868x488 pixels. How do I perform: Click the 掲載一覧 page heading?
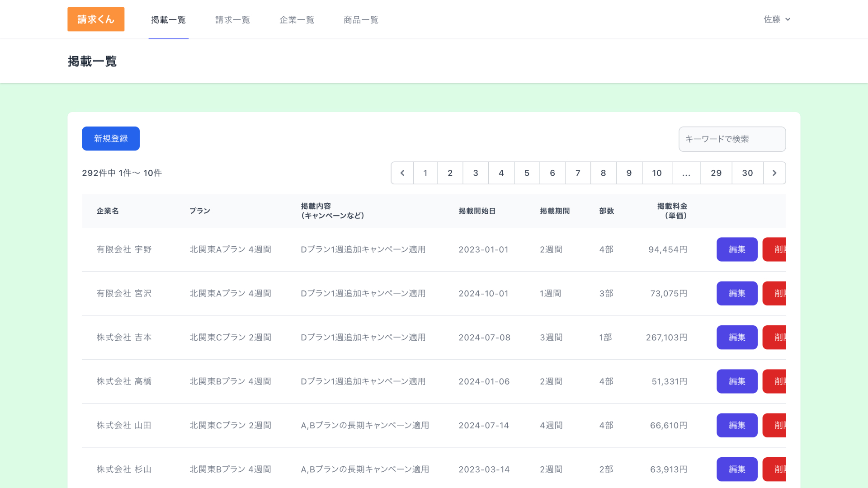(x=92, y=61)
